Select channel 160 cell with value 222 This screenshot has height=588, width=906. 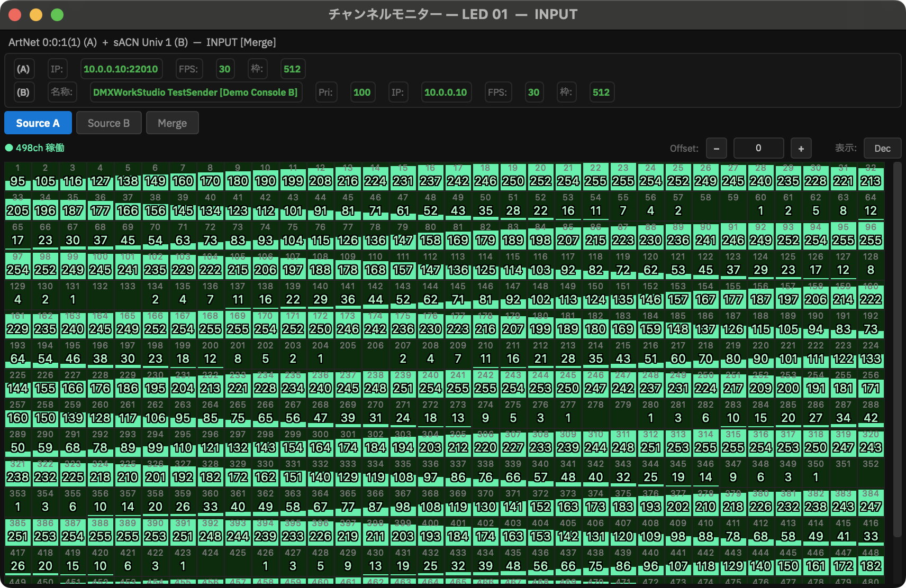[871, 295]
